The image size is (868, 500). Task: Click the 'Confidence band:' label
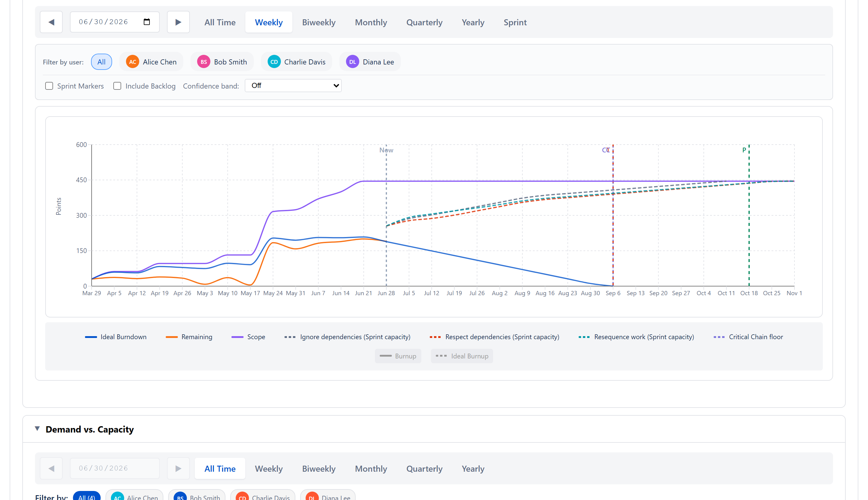pyautogui.click(x=211, y=86)
